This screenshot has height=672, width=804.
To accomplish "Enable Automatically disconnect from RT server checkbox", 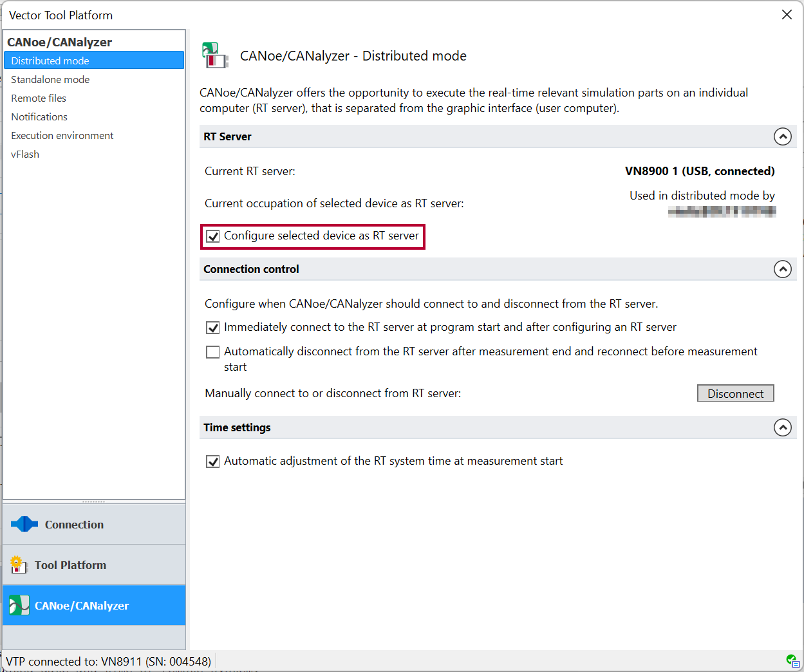I will click(x=213, y=352).
